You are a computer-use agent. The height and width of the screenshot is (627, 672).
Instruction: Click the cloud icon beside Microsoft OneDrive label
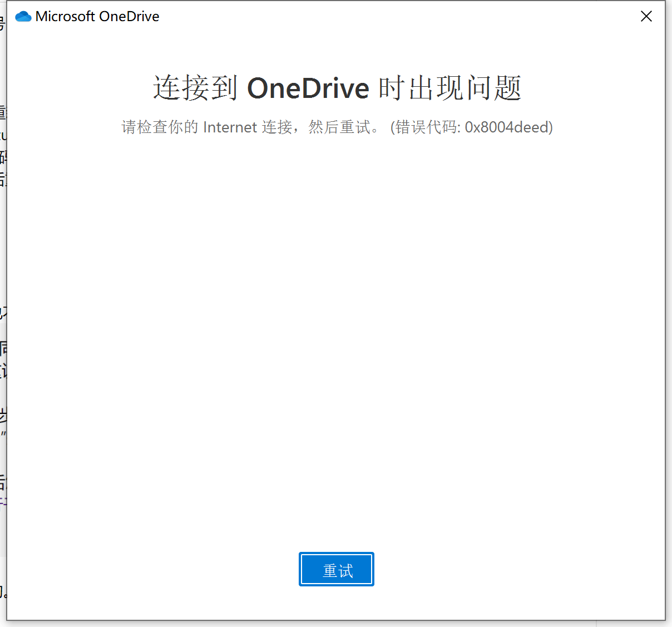click(x=23, y=16)
